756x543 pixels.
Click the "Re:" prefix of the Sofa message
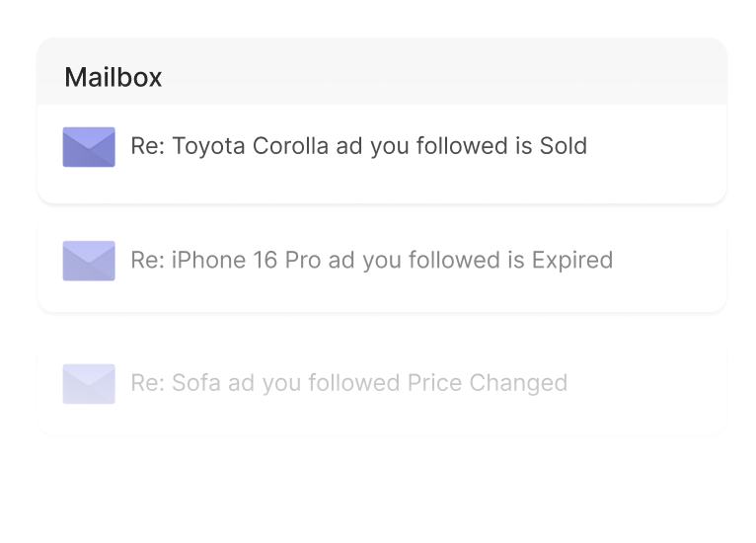(x=147, y=383)
